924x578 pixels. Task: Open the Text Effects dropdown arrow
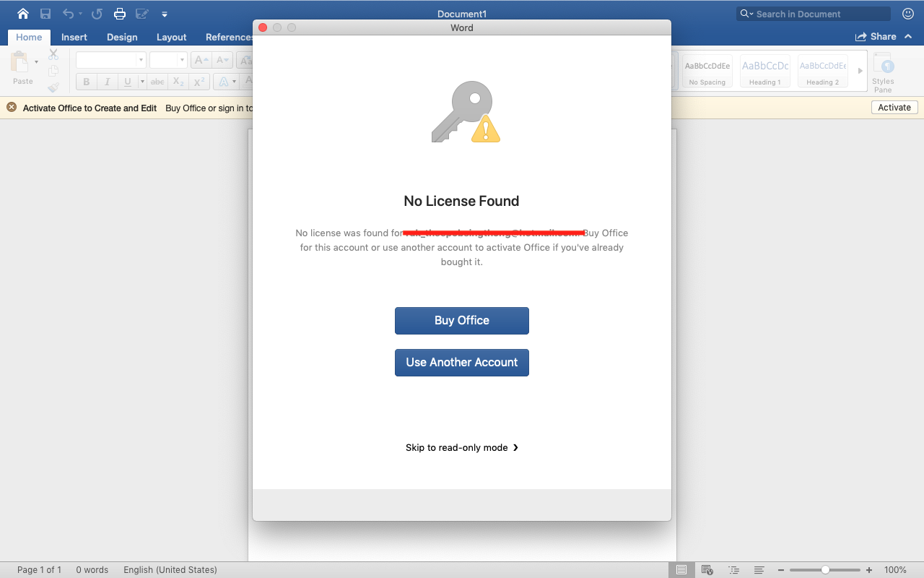(235, 82)
